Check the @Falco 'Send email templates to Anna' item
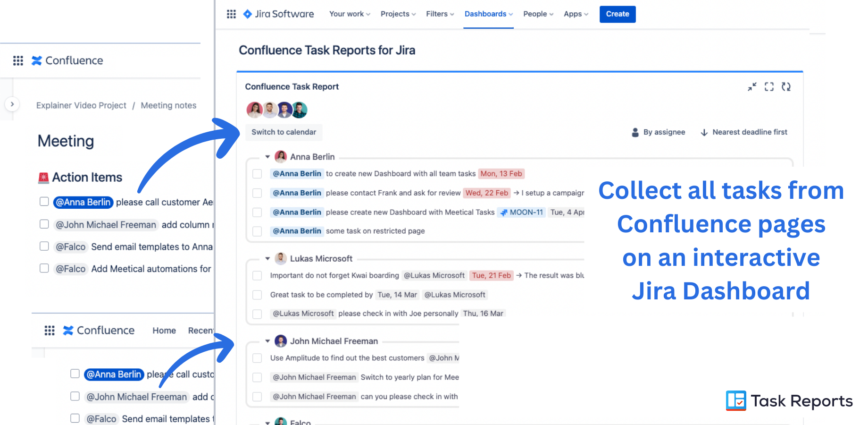The width and height of the screenshot is (868, 425). tap(44, 246)
